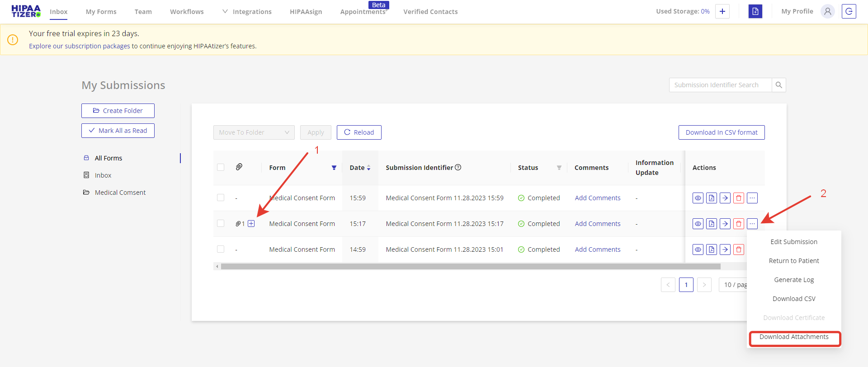Open PDF icon for the 14:59 submission

tap(712, 249)
